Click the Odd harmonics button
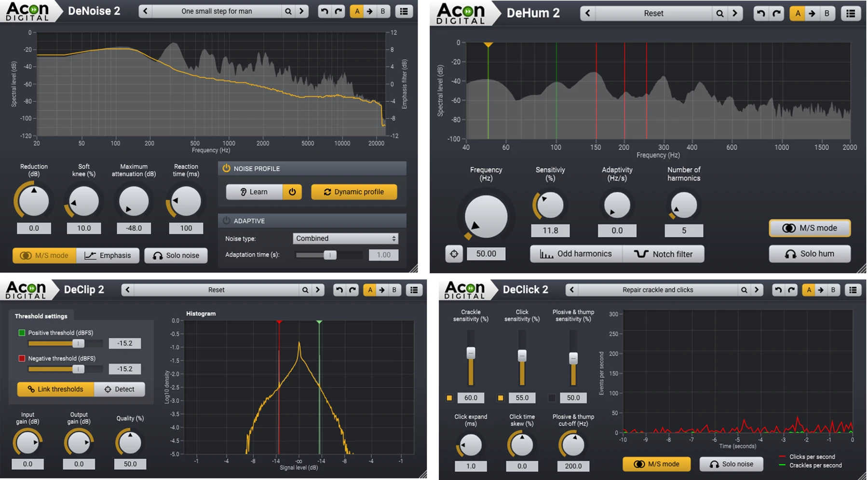Viewport: 868px width, 480px height. pos(576,254)
